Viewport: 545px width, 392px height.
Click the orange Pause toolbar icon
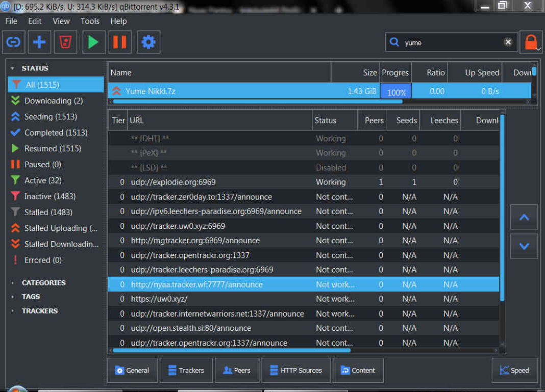click(x=120, y=42)
